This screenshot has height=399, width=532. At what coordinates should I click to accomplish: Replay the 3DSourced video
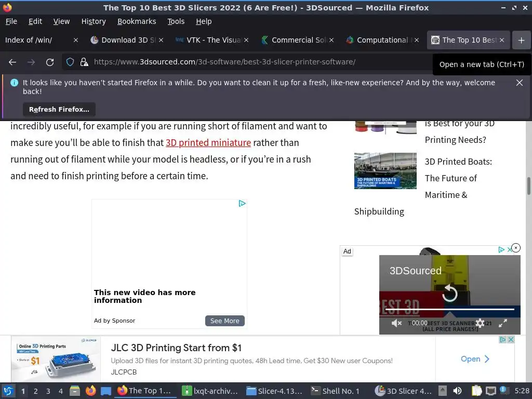tap(450, 293)
